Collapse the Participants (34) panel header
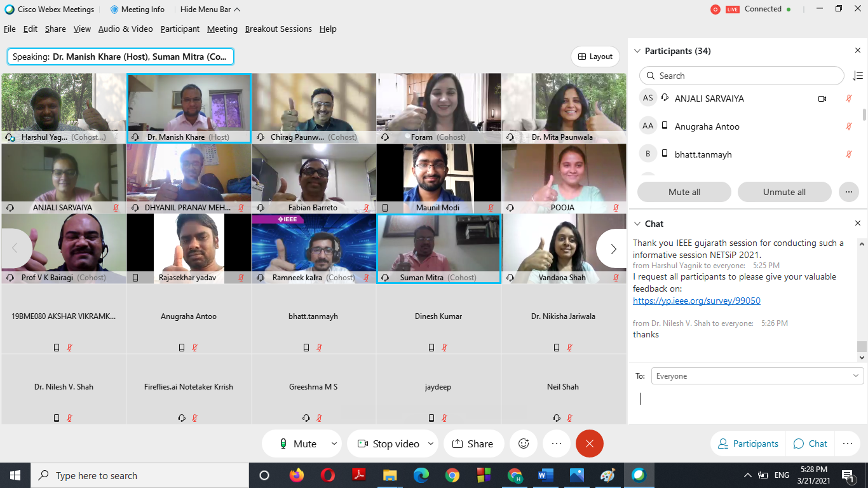Screen dimensions: 868x488 point(637,51)
